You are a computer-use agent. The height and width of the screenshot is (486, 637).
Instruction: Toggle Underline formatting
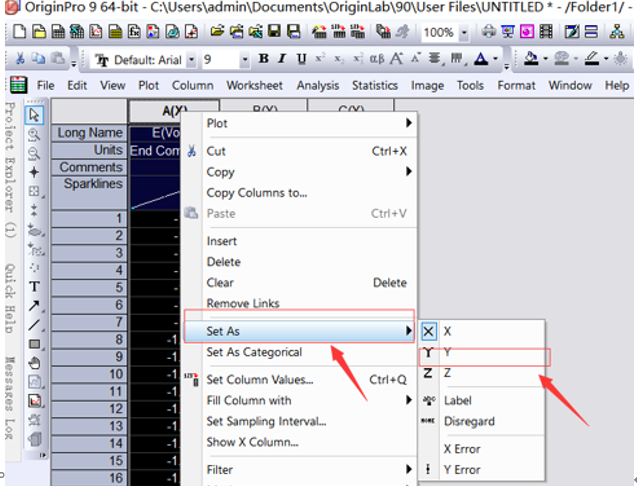point(301,59)
